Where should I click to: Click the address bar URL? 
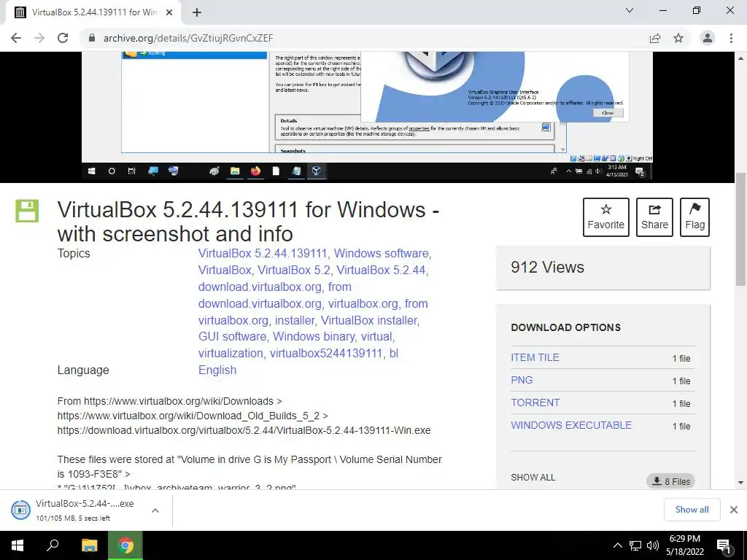188,38
